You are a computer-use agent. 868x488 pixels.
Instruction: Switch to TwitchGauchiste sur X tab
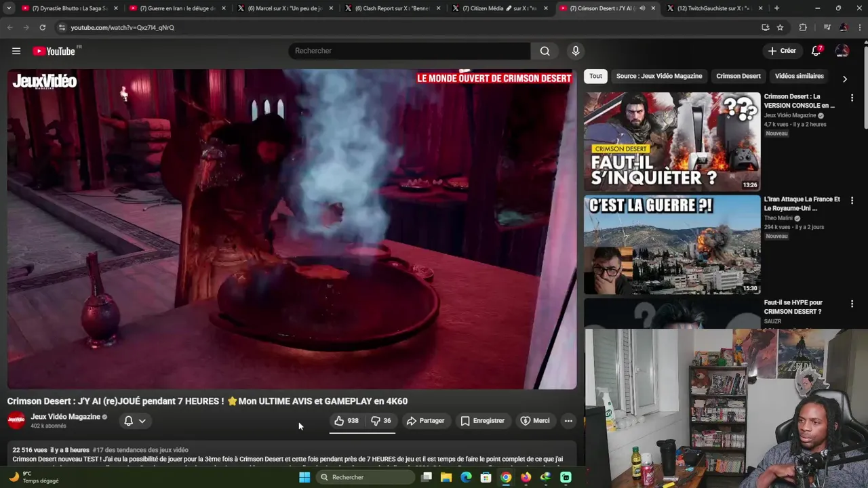coord(715,8)
